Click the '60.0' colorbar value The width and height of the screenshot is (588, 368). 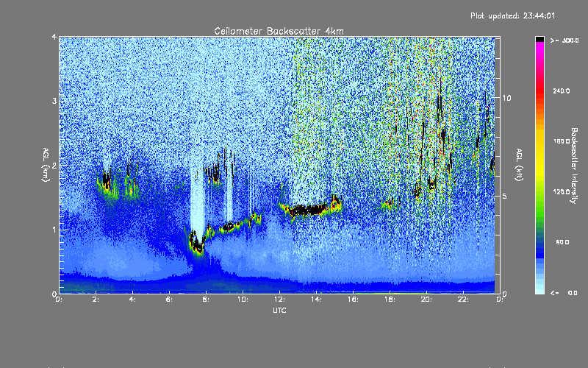click(x=562, y=242)
